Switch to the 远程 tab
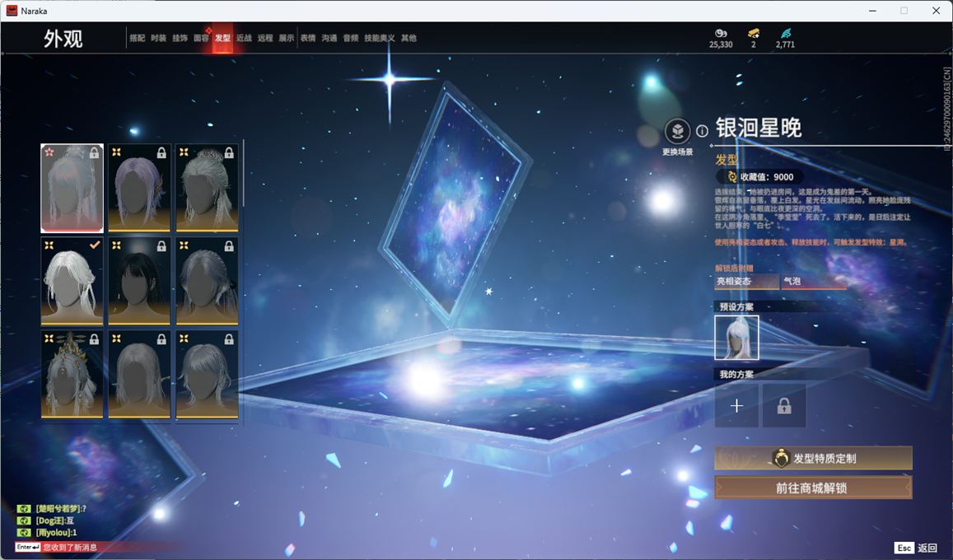 [x=265, y=38]
